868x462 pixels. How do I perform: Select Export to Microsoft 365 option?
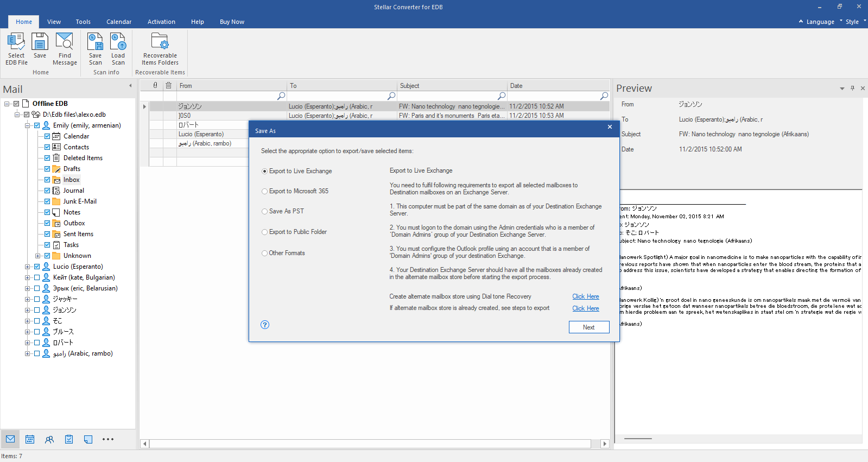pyautogui.click(x=264, y=191)
